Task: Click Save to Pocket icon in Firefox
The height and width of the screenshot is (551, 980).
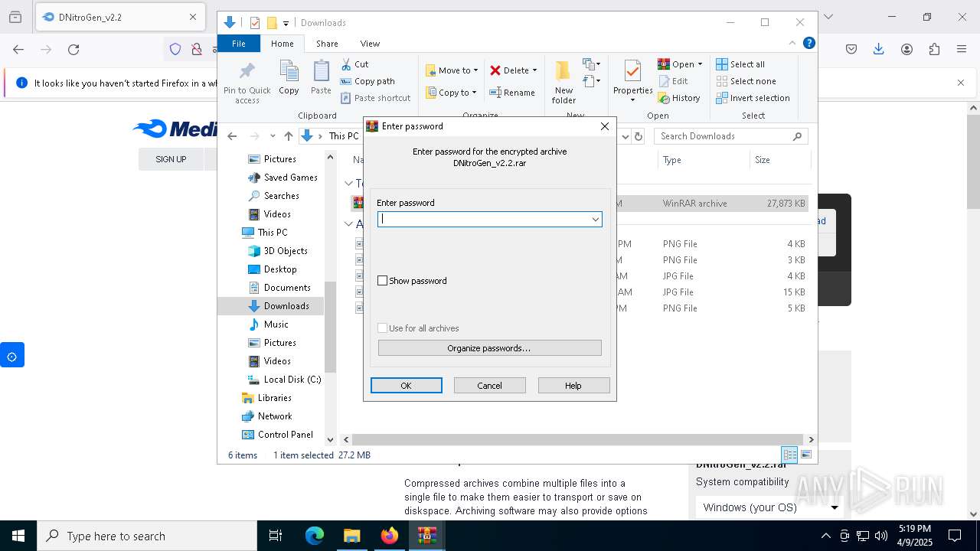Action: point(851,49)
